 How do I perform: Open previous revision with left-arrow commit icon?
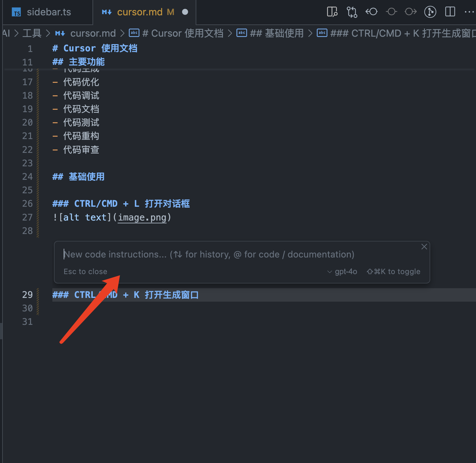click(372, 12)
